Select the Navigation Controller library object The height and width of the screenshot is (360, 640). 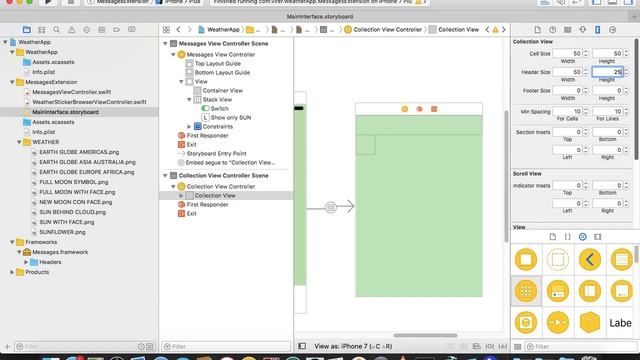(x=590, y=259)
